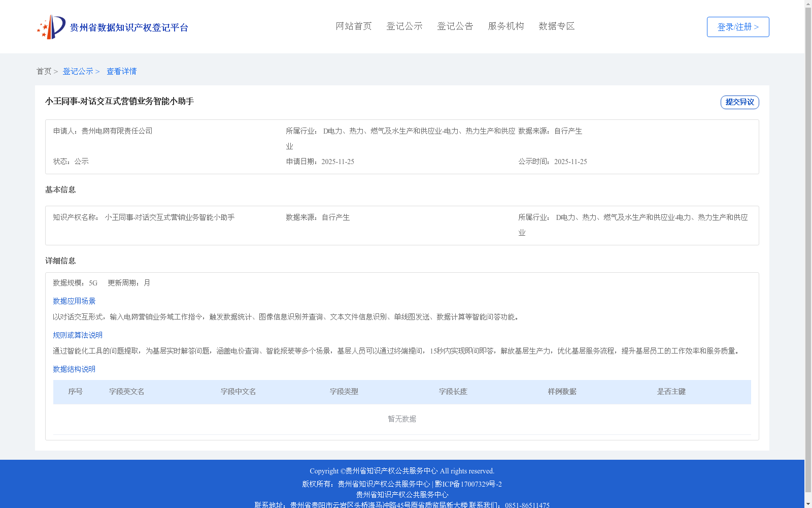Click 查看详情 breadcrumb item
Viewport: 812px width, 508px height.
pos(121,72)
